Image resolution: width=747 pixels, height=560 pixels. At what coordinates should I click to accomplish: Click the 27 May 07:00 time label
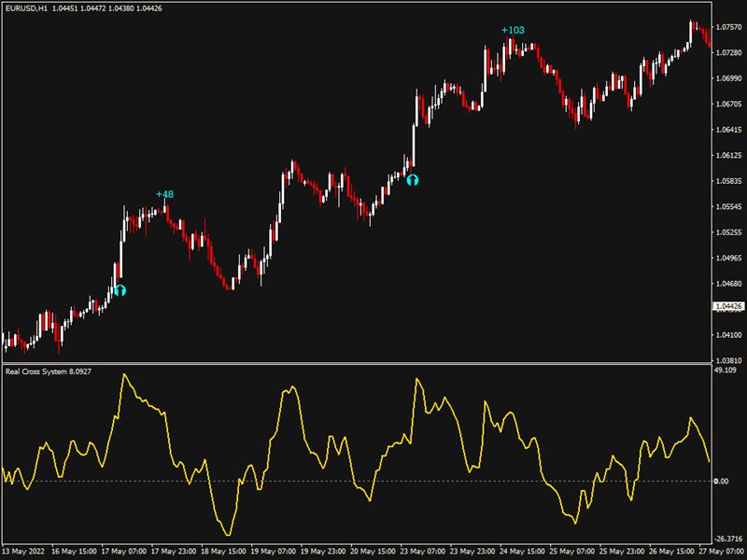tap(721, 551)
